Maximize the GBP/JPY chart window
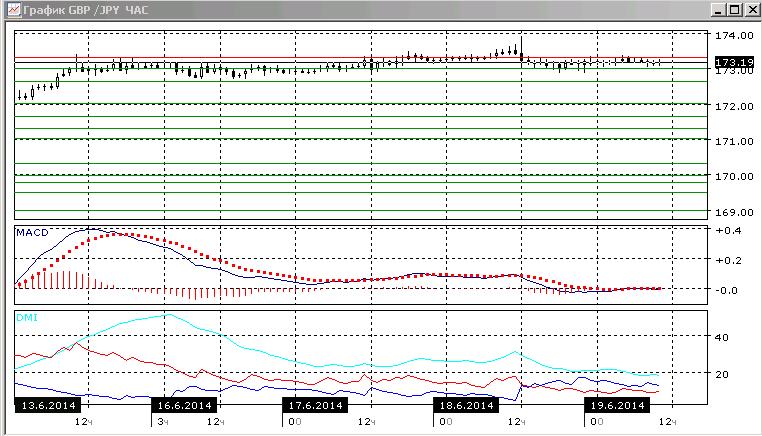This screenshot has width=762, height=436. pyautogui.click(x=735, y=10)
